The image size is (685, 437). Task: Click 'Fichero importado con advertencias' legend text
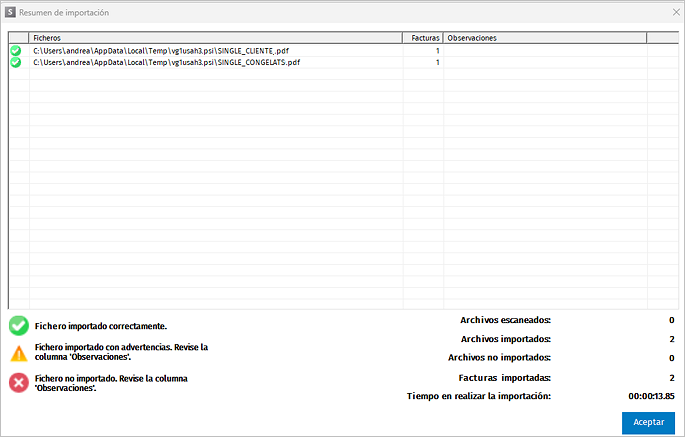121,352
